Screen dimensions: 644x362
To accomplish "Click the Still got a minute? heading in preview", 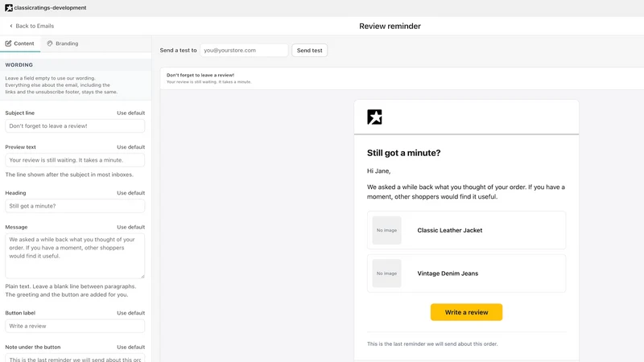I will pyautogui.click(x=404, y=153).
